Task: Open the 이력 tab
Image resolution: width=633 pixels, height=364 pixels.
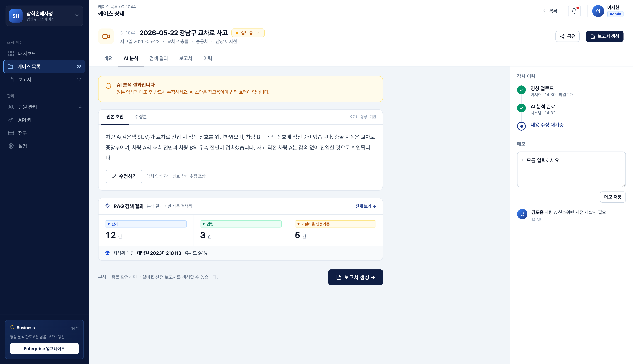Action: (208, 58)
